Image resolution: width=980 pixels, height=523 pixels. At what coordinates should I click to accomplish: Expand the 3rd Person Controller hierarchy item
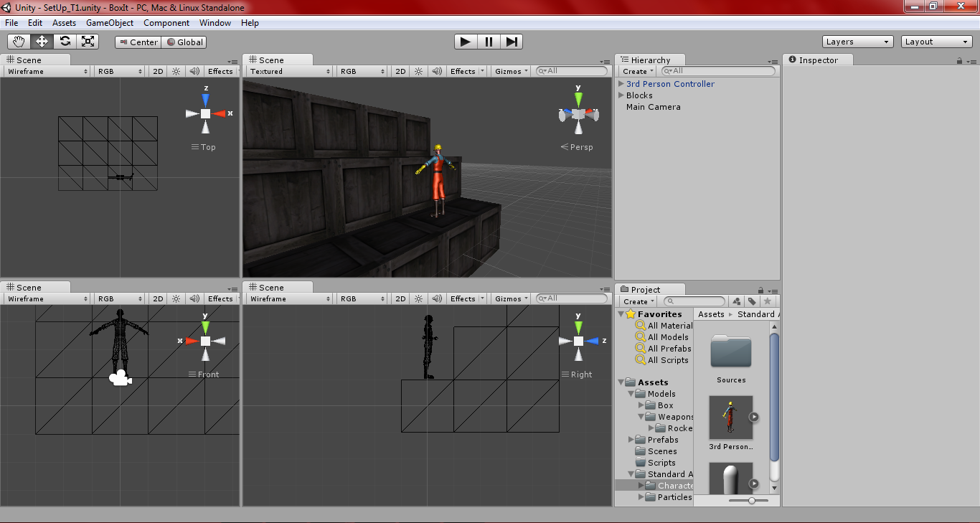pos(621,84)
